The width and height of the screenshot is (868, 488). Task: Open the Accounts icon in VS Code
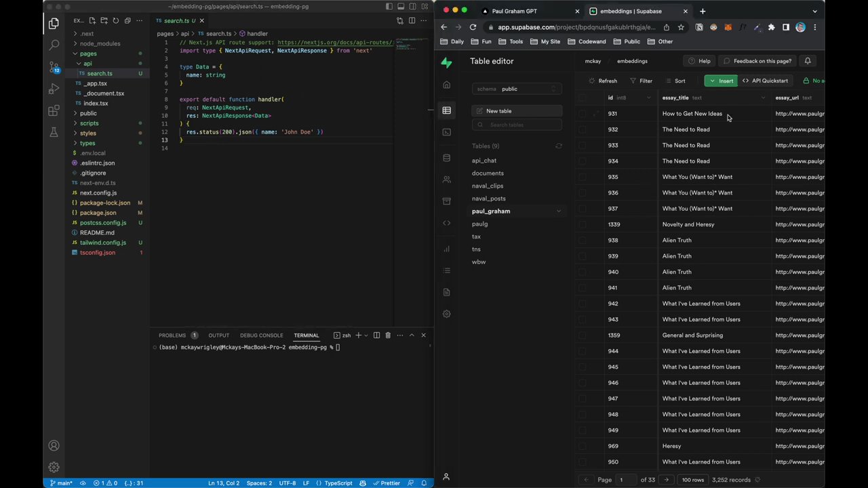pyautogui.click(x=54, y=445)
